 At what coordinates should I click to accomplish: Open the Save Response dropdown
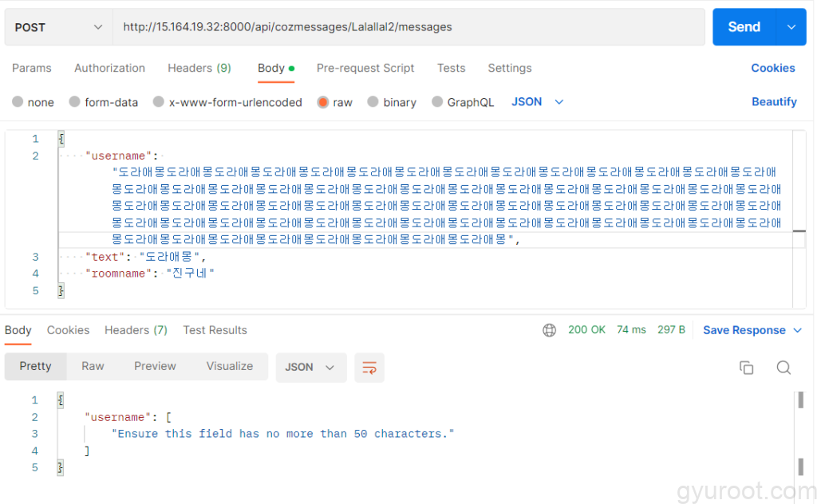click(752, 330)
